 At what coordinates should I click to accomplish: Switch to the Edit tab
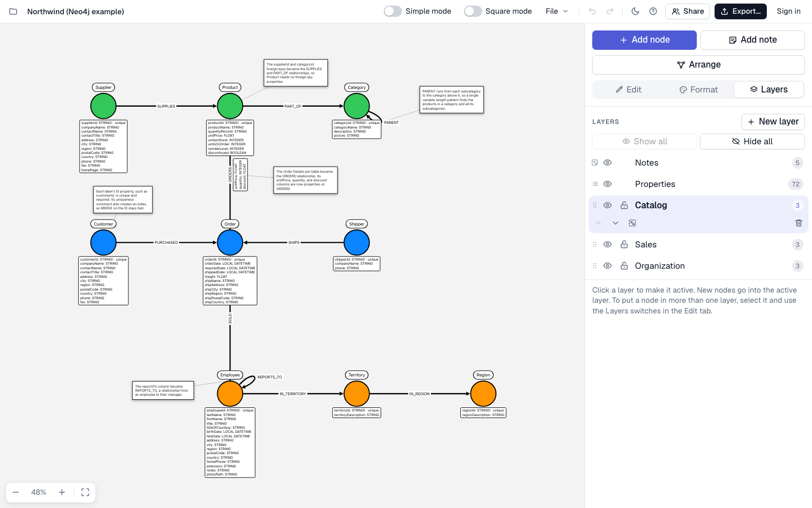pyautogui.click(x=628, y=89)
